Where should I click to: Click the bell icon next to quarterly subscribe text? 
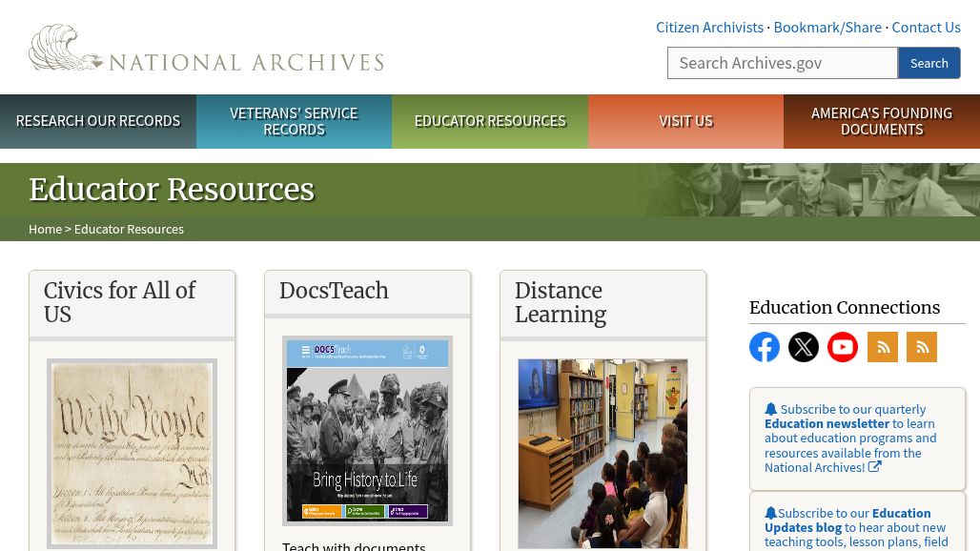771,408
